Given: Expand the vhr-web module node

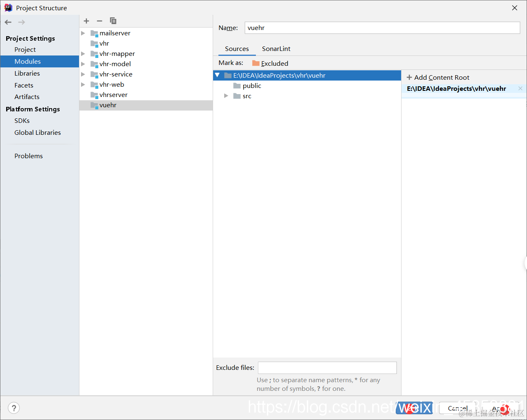Looking at the screenshot, I should (x=83, y=85).
